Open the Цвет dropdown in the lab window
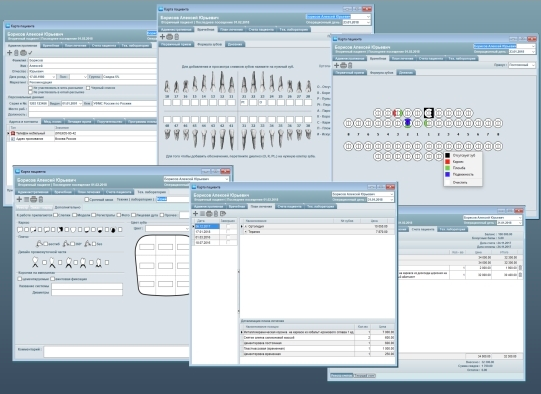 click(x=187, y=228)
